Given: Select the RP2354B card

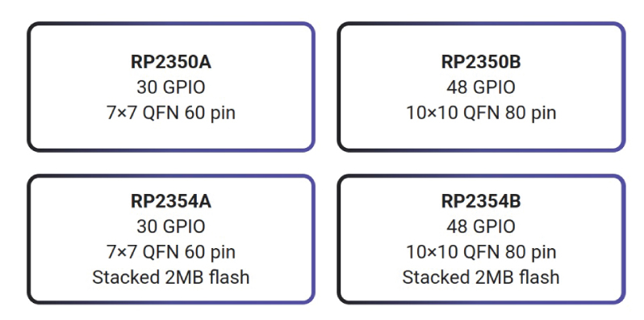Looking at the screenshot, I should point(481,239).
